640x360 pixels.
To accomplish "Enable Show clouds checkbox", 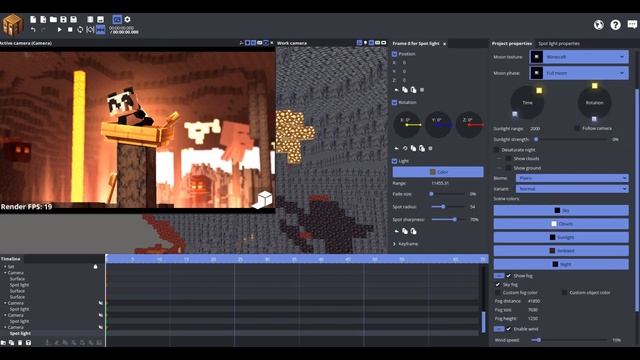I will tap(508, 158).
